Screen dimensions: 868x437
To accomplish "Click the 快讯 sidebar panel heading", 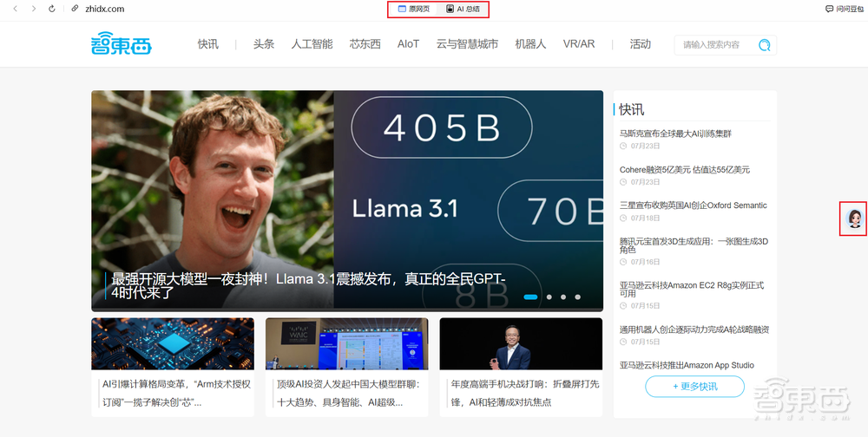I will coord(632,109).
